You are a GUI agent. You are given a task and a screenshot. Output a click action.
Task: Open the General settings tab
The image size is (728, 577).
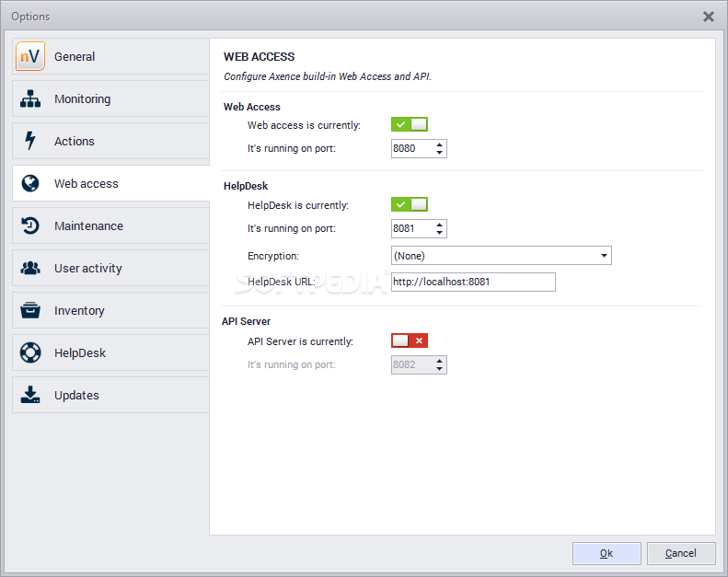tap(111, 56)
